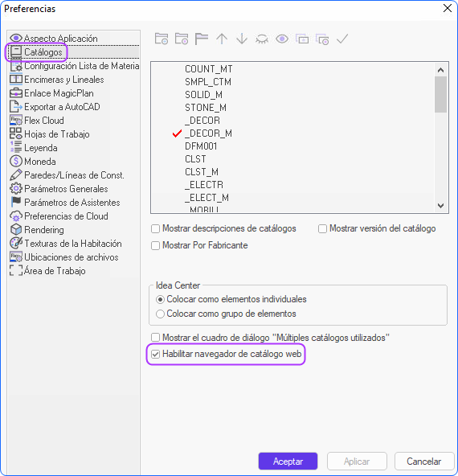Select Parámetros Generales in the sidebar
The height and width of the screenshot is (476, 458).
66,189
